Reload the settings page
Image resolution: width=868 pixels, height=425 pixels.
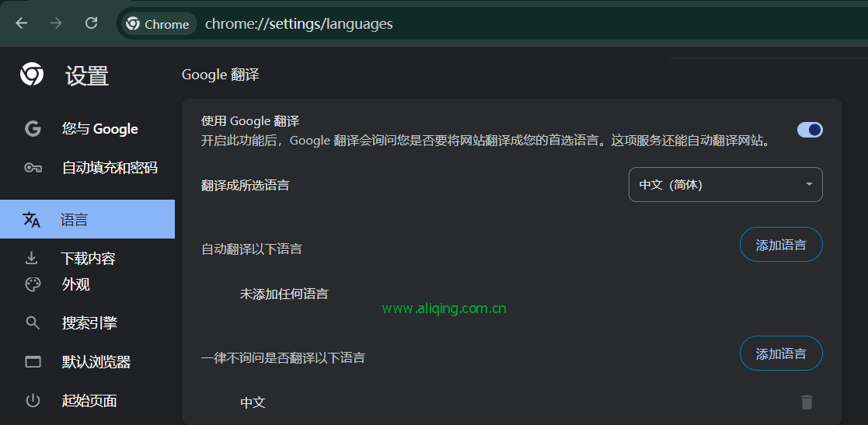click(92, 23)
